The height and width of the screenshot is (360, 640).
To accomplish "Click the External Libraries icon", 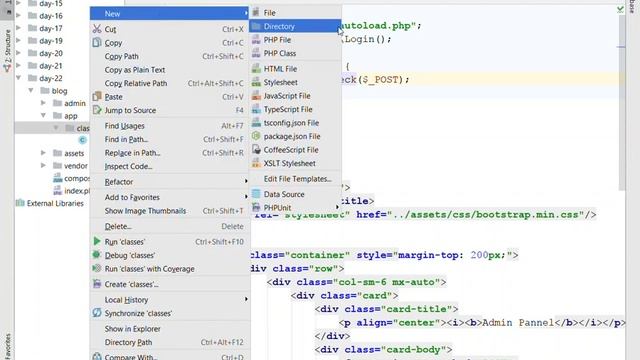I will click(x=20, y=203).
